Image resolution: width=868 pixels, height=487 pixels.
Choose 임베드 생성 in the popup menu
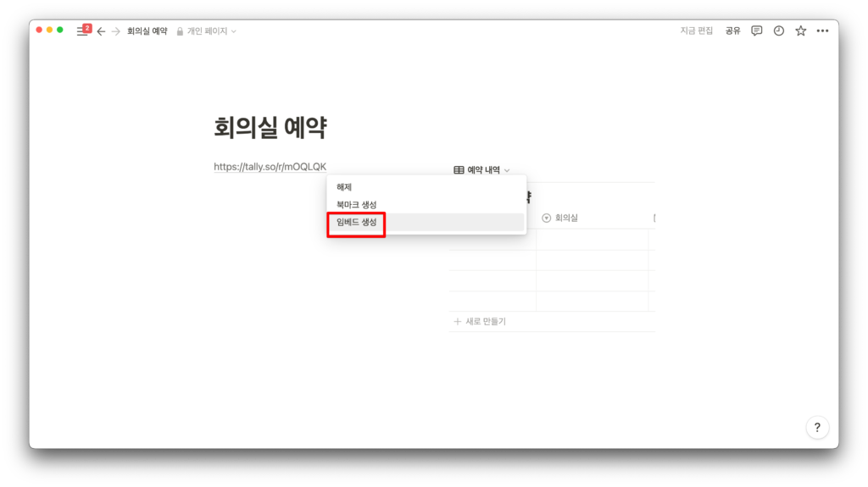point(356,223)
